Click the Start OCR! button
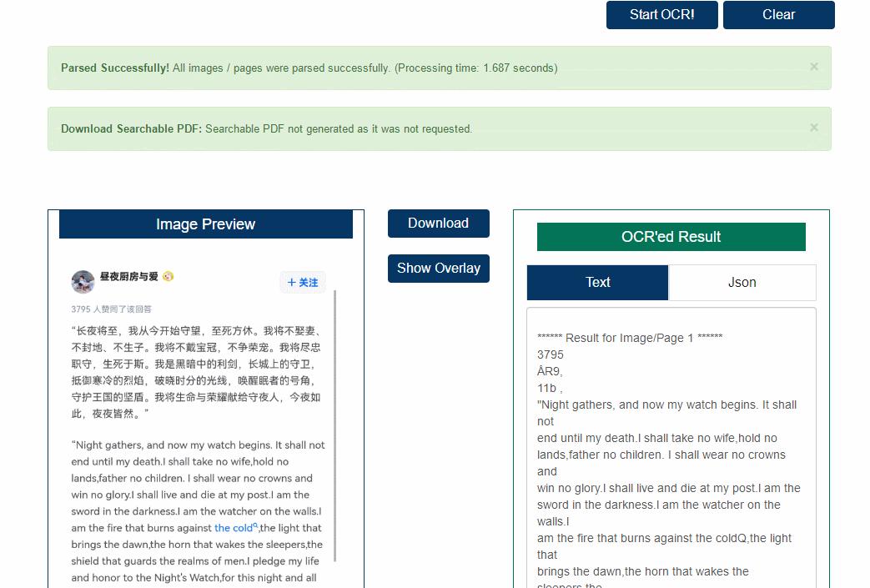Viewport: 870px width, 588px height. (x=661, y=15)
